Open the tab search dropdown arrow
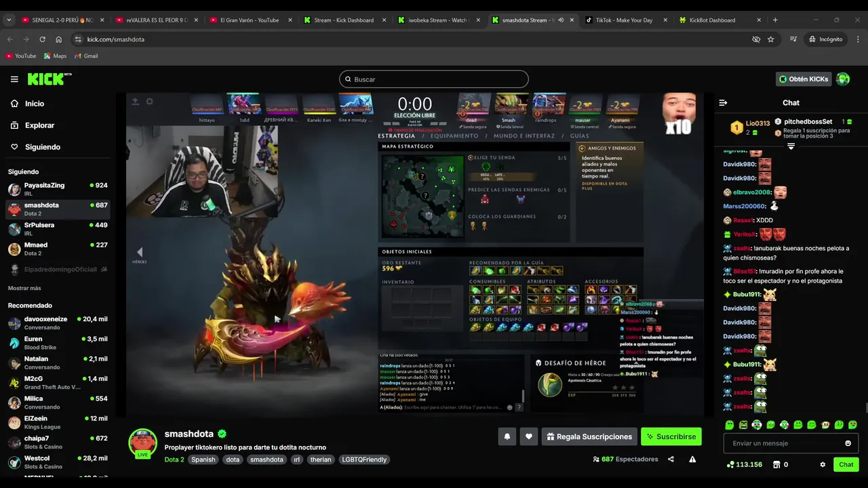Viewport: 868px width, 488px height. pos(9,20)
